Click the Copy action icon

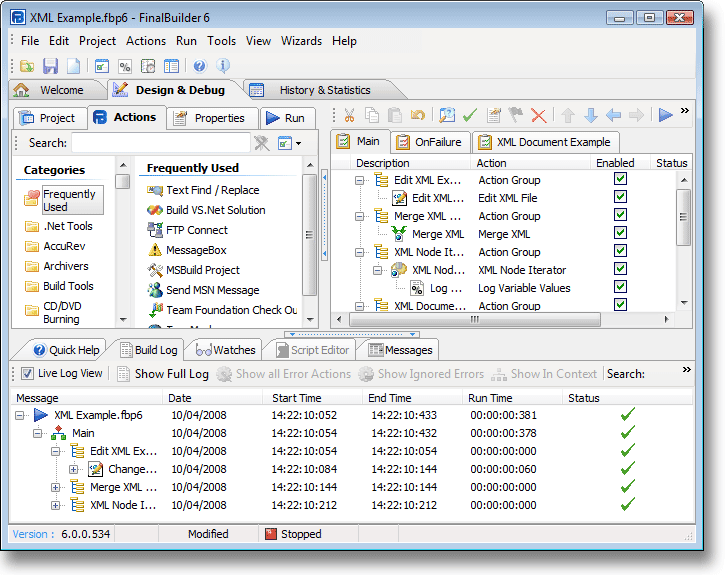tap(372, 115)
